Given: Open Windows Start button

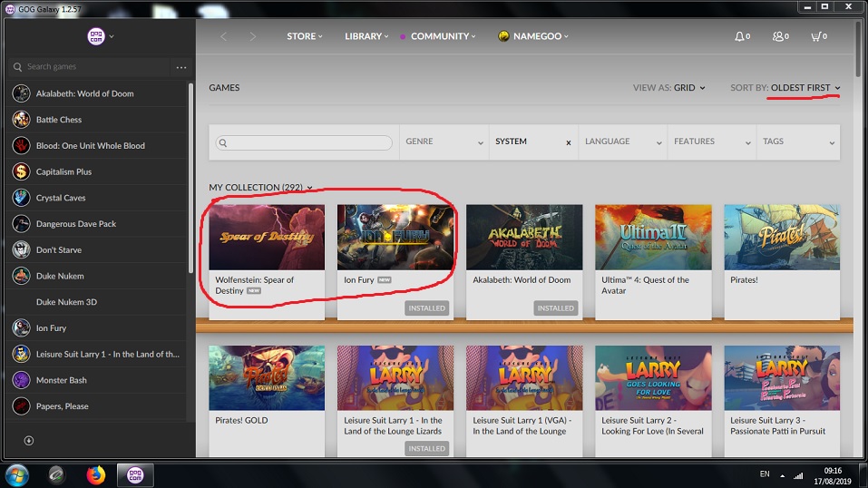Looking at the screenshot, I should coord(16,474).
